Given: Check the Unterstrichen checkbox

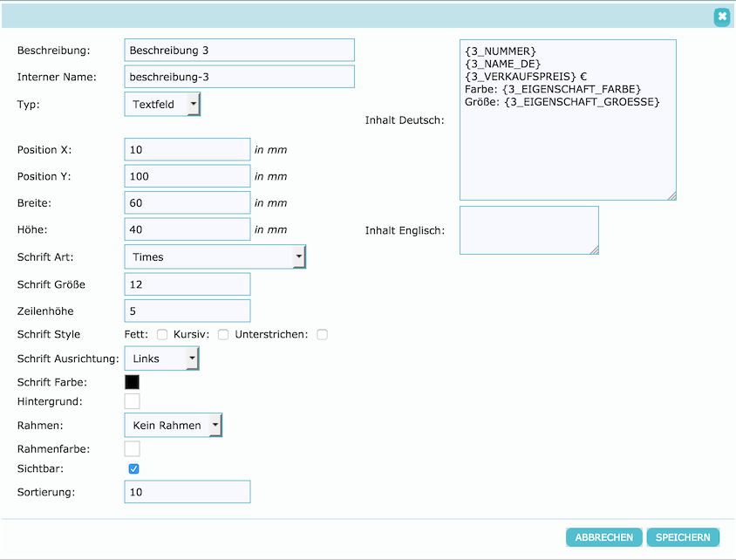Looking at the screenshot, I should (323, 334).
